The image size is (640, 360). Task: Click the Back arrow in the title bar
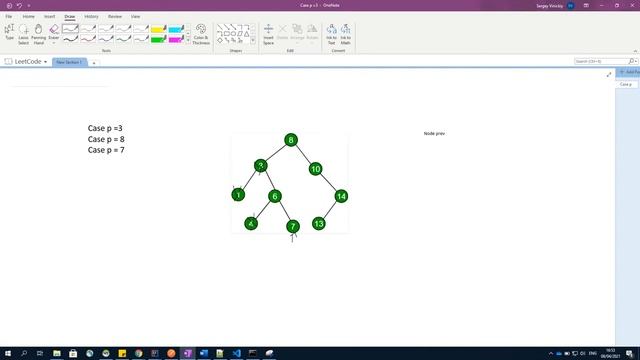(x=9, y=6)
